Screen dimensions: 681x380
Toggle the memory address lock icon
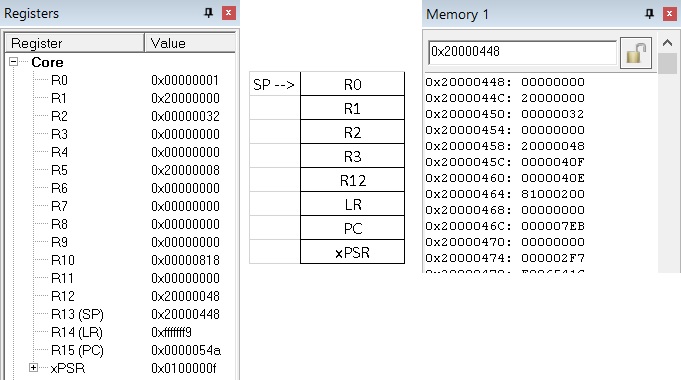click(x=636, y=53)
